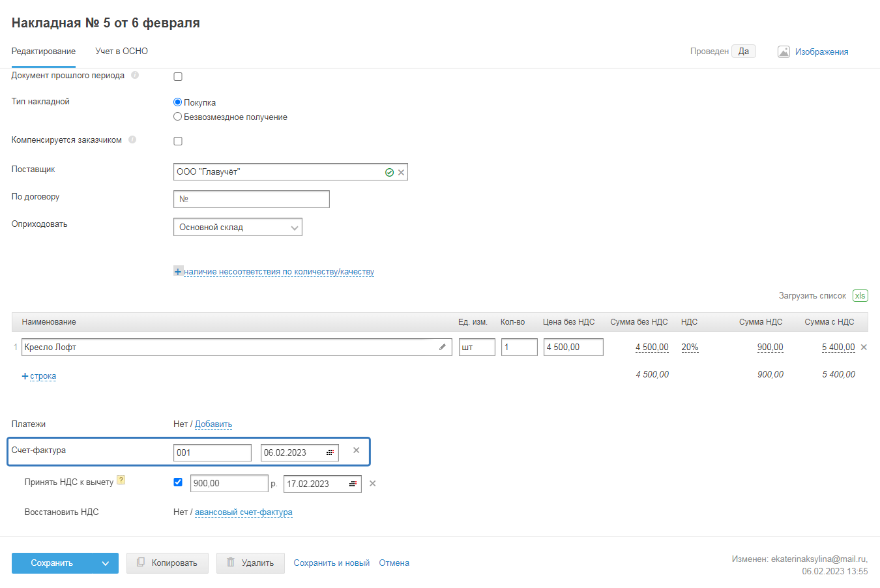Remove the Кресло Лофт item row

pos(864,347)
